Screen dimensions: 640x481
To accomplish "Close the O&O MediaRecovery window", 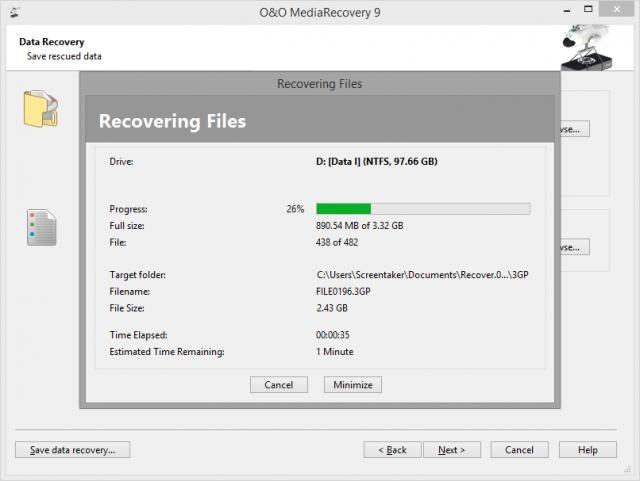I will [617, 9].
